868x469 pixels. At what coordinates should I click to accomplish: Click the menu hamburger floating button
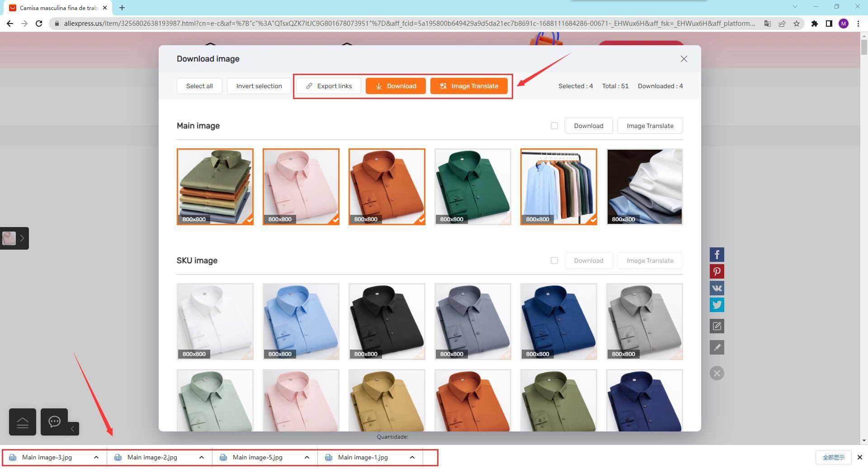click(23, 422)
